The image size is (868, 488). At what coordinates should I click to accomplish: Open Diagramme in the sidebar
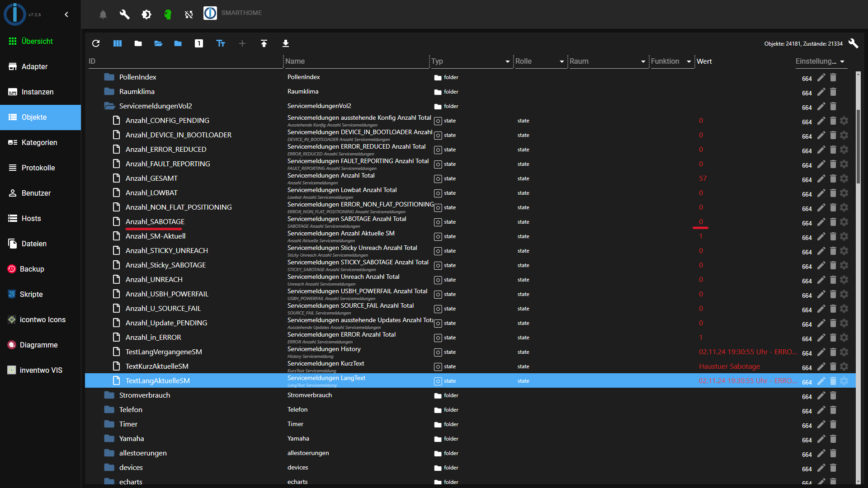tap(41, 345)
